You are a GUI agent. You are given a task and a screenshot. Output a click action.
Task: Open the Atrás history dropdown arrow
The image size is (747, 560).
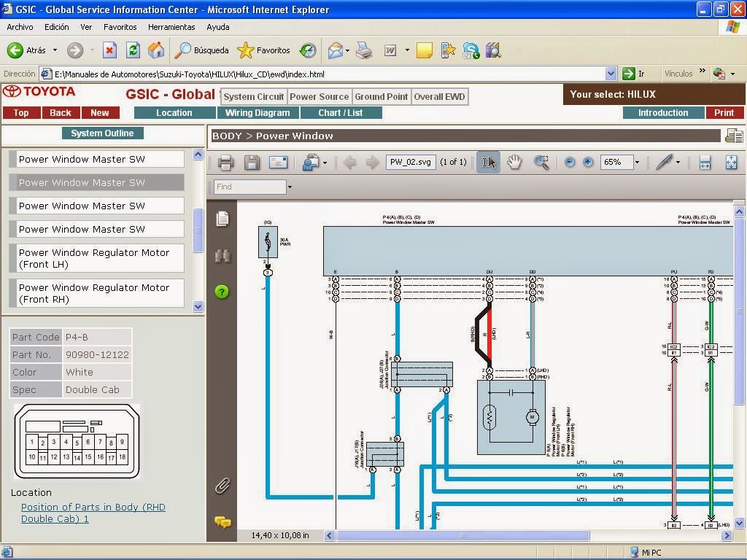pyautogui.click(x=55, y=50)
